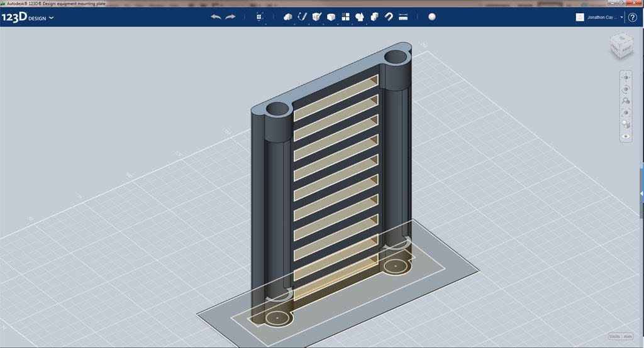Click the view cube navigator
Viewport: 644px width, 348px height.
point(622,45)
